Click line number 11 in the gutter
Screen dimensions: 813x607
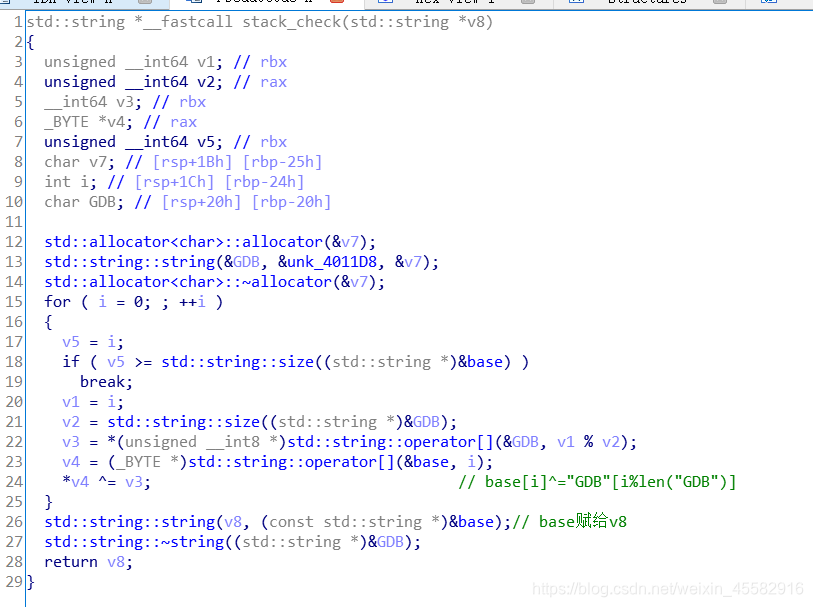14,222
